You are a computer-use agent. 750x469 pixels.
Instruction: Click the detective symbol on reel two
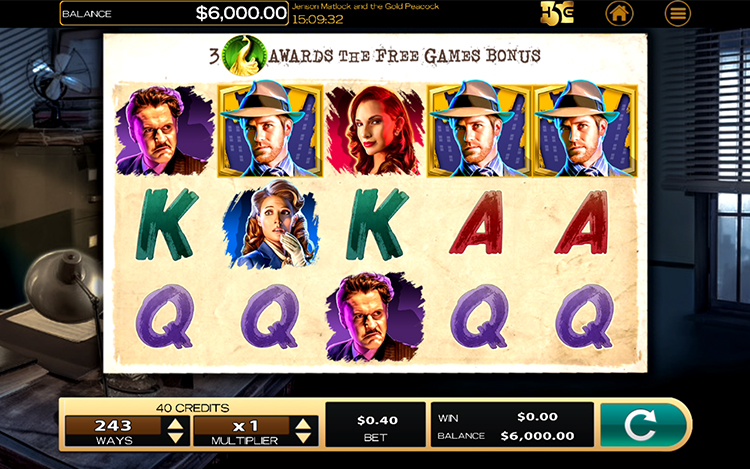coord(270,129)
